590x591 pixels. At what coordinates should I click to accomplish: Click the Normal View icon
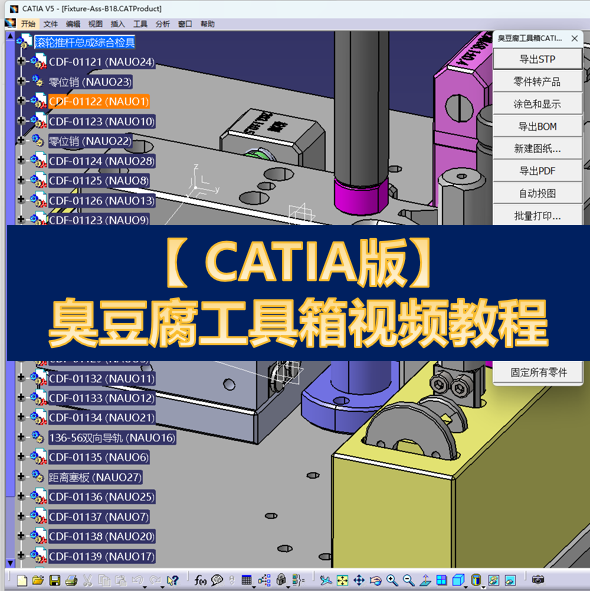point(425,580)
